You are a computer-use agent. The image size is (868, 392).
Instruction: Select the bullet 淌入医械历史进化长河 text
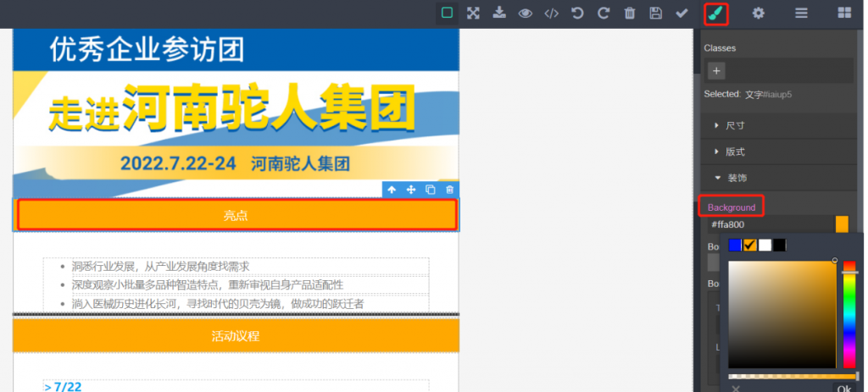(x=218, y=304)
